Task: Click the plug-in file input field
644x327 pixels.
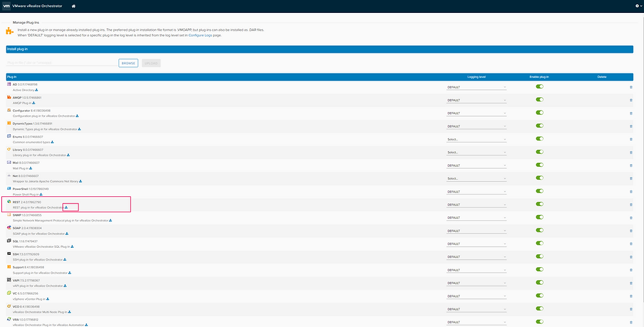Action: tap(61, 63)
